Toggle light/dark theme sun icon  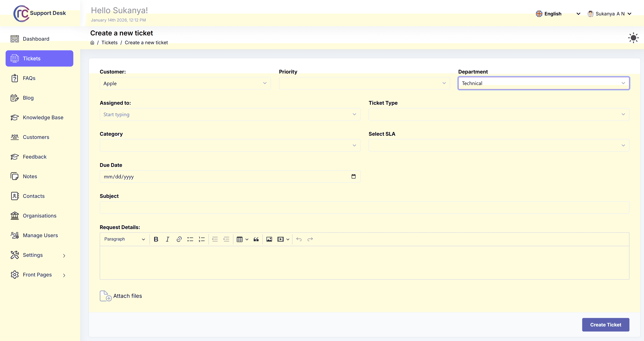pyautogui.click(x=633, y=38)
